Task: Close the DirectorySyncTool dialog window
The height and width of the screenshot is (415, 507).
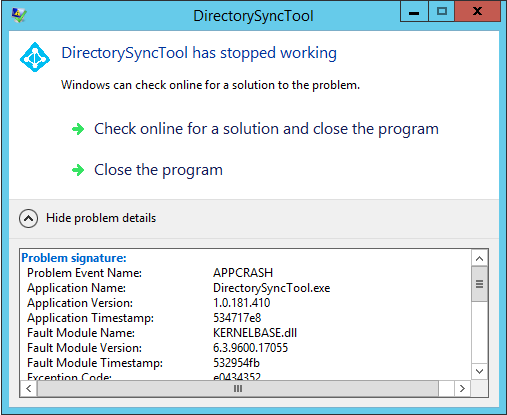Action: (x=477, y=12)
